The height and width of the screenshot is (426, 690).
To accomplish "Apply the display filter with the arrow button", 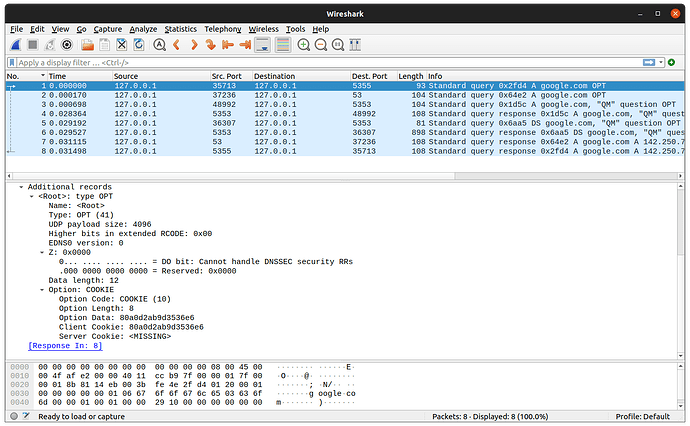I will point(649,62).
